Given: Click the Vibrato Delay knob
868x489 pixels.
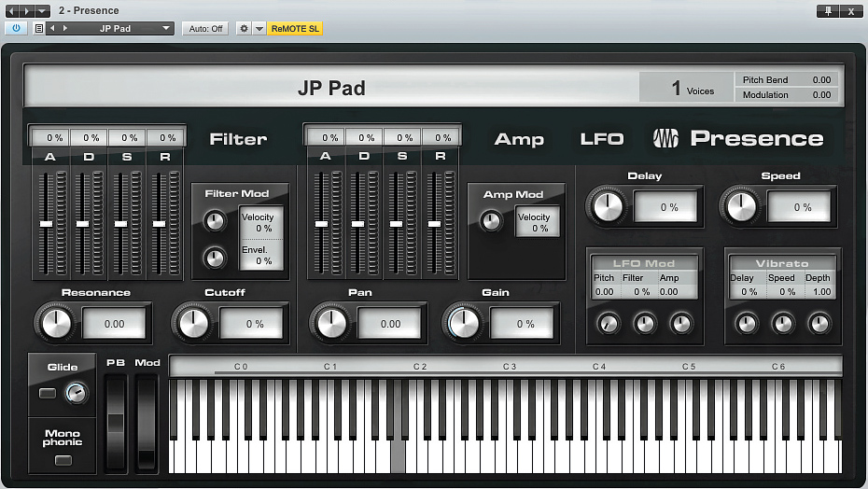Looking at the screenshot, I should (747, 324).
